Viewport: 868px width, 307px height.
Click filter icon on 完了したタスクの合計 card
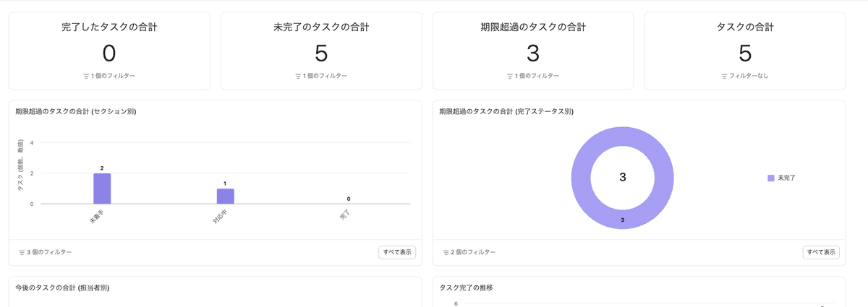point(86,76)
